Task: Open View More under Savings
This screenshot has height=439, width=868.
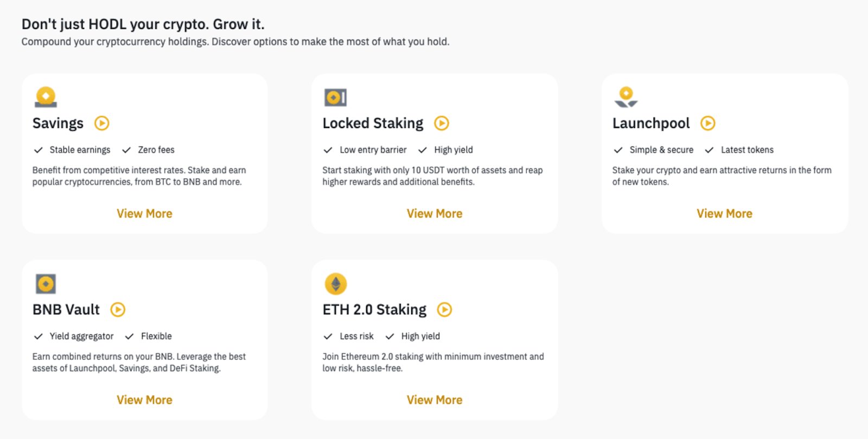Action: point(144,213)
